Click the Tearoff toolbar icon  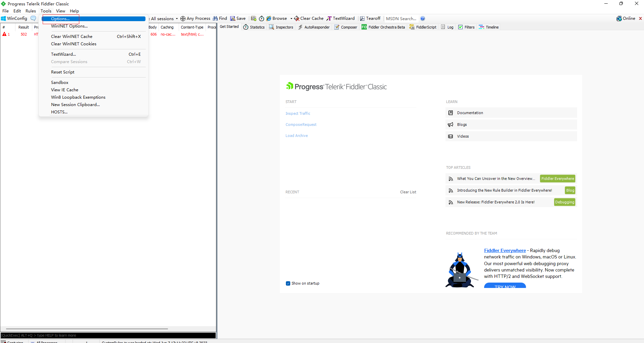click(x=362, y=18)
